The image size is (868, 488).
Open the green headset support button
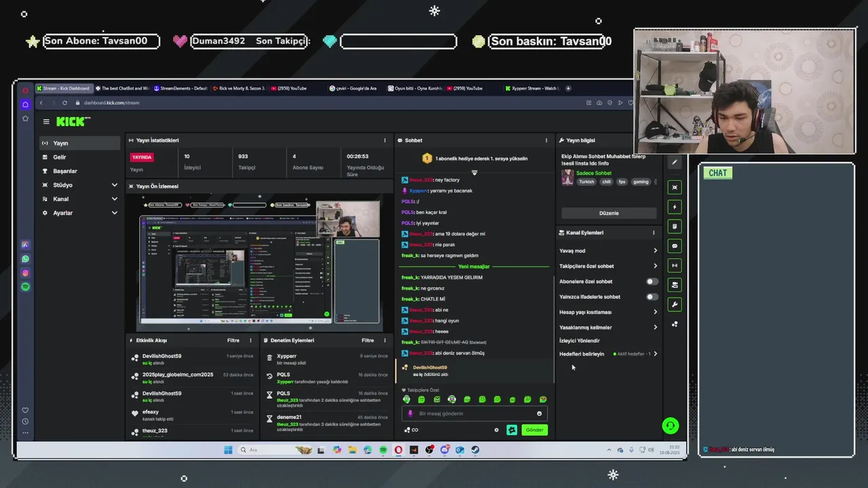(670, 426)
